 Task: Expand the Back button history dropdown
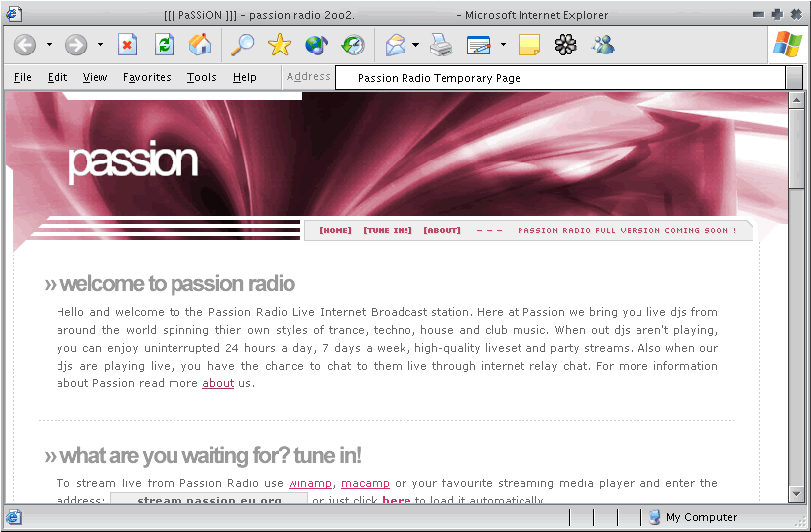pos(49,45)
